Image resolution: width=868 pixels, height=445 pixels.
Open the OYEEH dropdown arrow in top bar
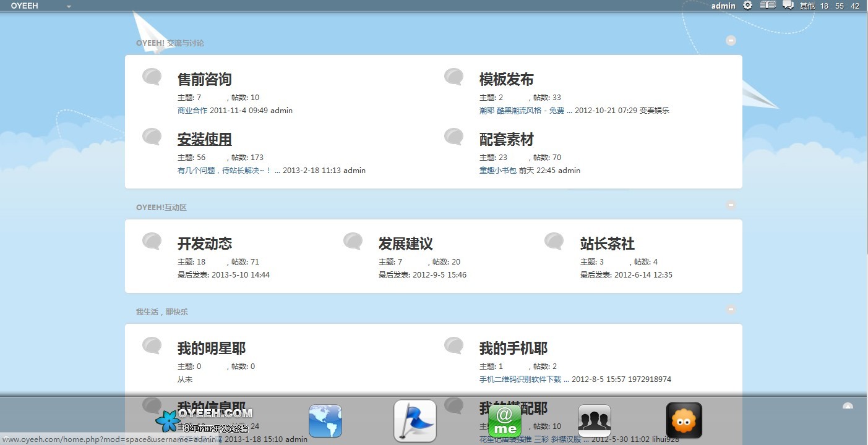(69, 6)
